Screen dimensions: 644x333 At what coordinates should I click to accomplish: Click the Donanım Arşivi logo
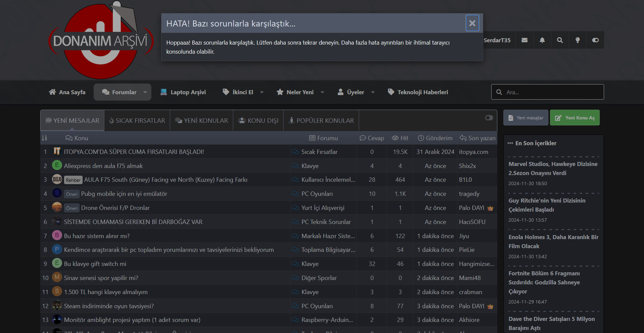point(101,41)
